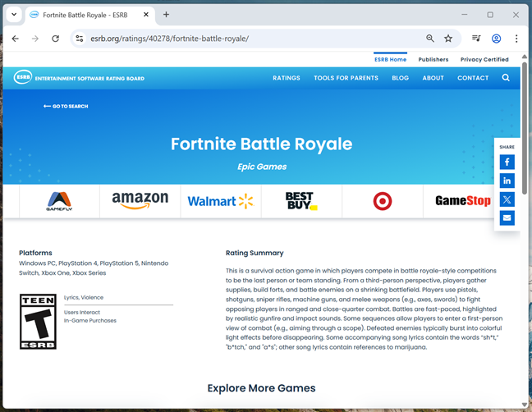Viewport: 532px width, 412px height.
Task: Open the Best Buy retailer logo
Action: [x=301, y=201]
